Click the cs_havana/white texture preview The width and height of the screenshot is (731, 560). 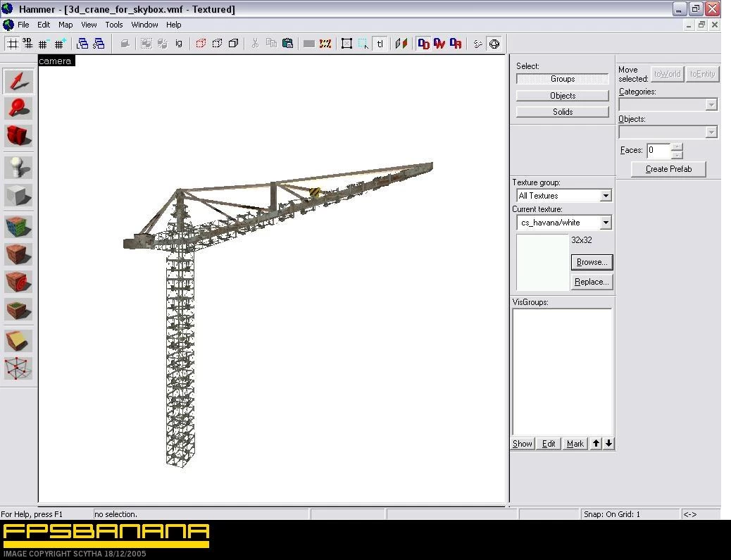point(542,261)
